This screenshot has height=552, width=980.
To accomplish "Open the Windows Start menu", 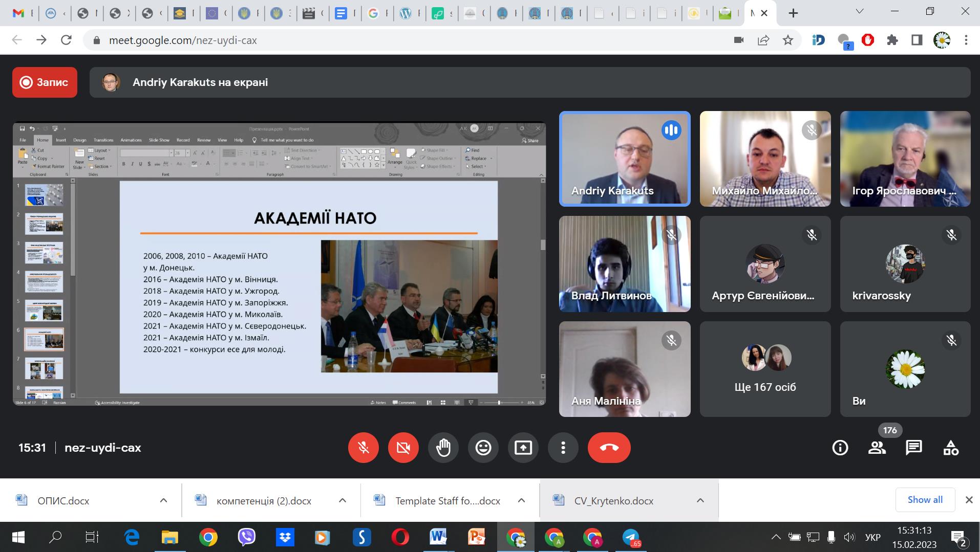I will click(18, 537).
